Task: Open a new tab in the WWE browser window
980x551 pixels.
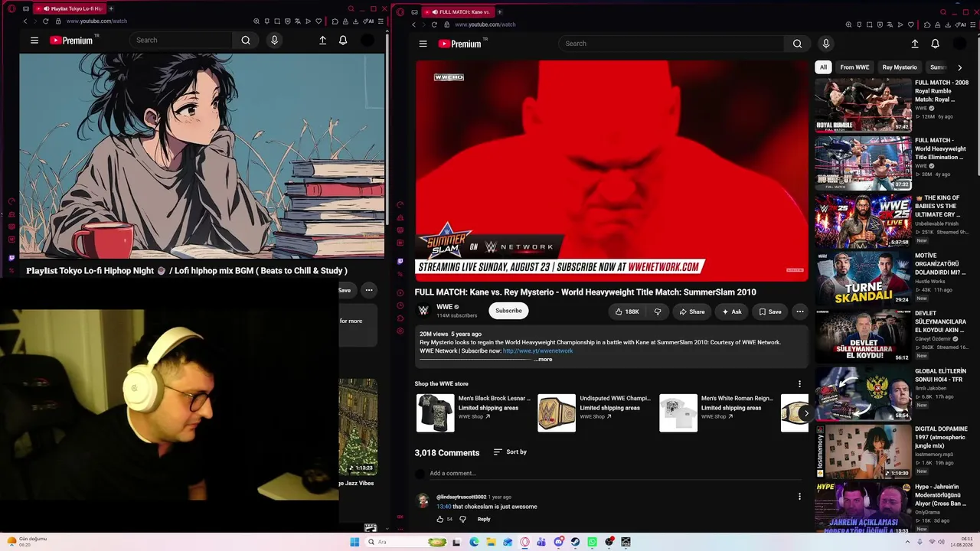Action: tap(499, 11)
